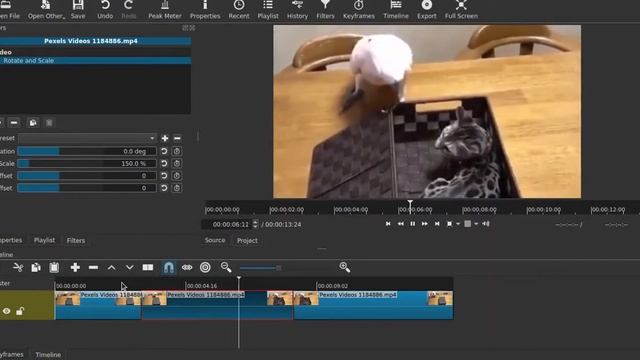Switch to the Playlist tab below the filters
This screenshot has width=640, height=360.
click(44, 240)
